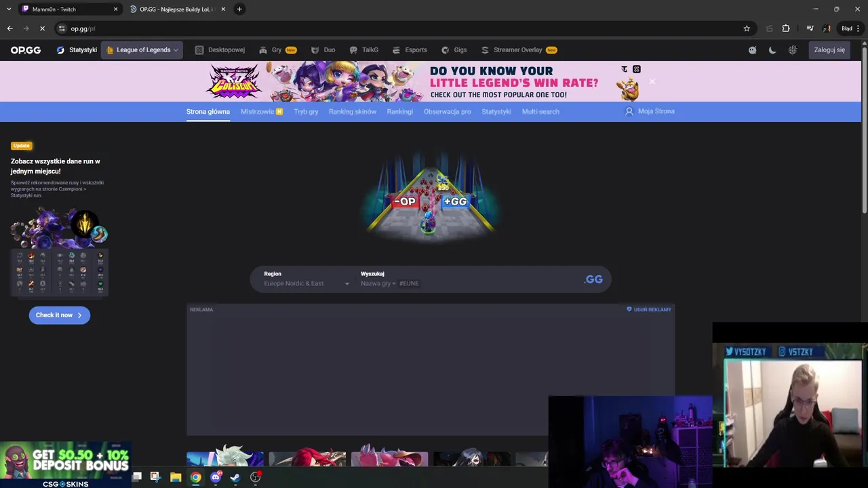Switch to the Mistrzowie tab

(262, 112)
